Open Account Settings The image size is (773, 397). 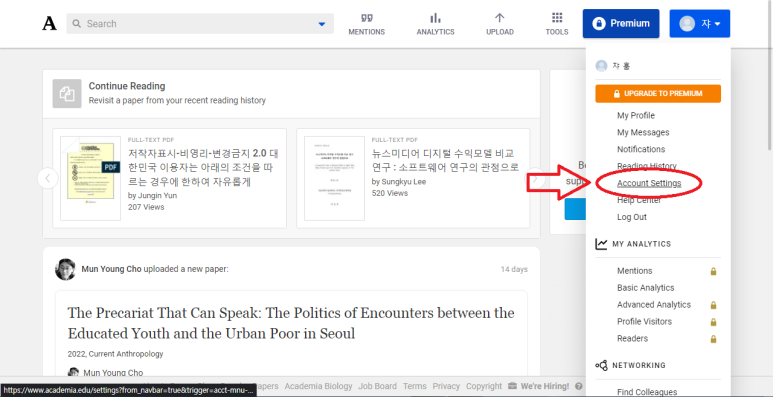[649, 183]
